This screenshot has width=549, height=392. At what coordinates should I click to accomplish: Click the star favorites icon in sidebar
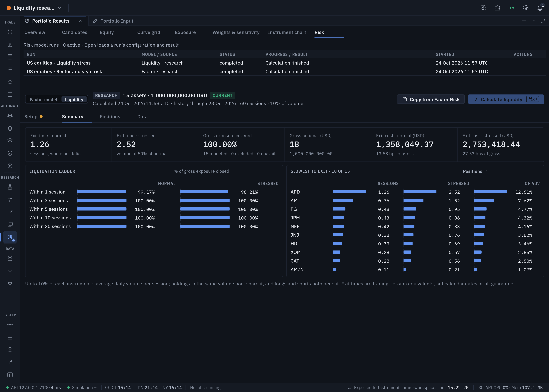[10, 82]
